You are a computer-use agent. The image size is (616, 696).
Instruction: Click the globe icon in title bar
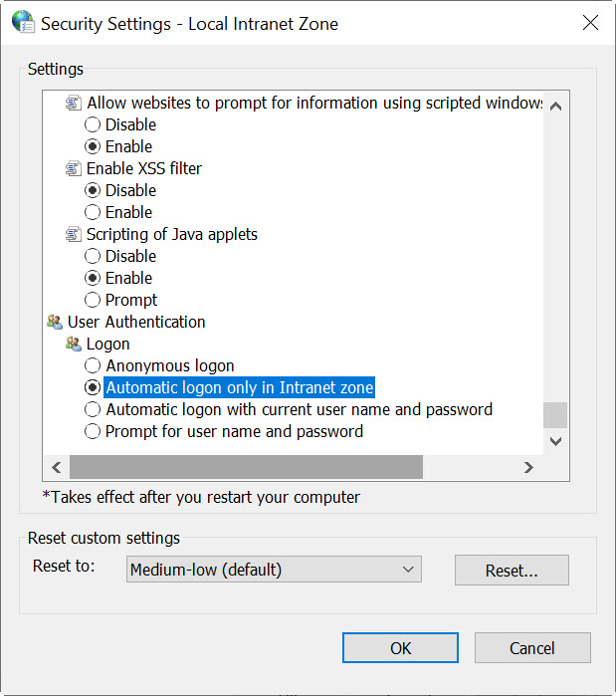tap(23, 22)
